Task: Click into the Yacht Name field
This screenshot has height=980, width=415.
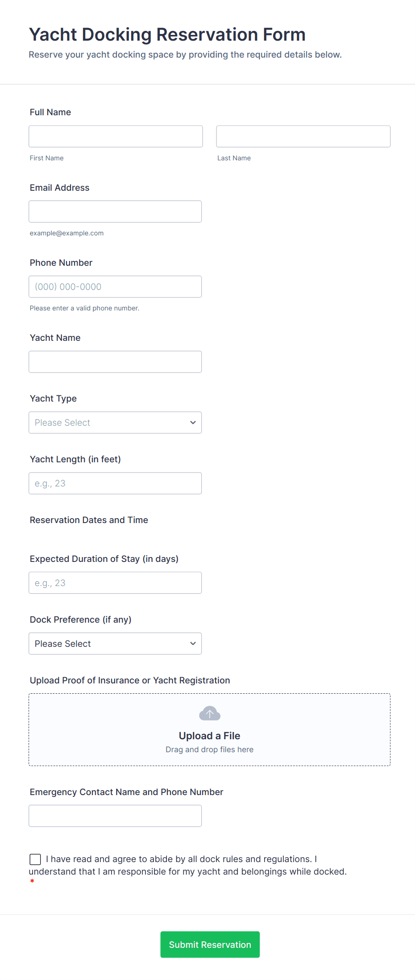Action: tap(115, 362)
